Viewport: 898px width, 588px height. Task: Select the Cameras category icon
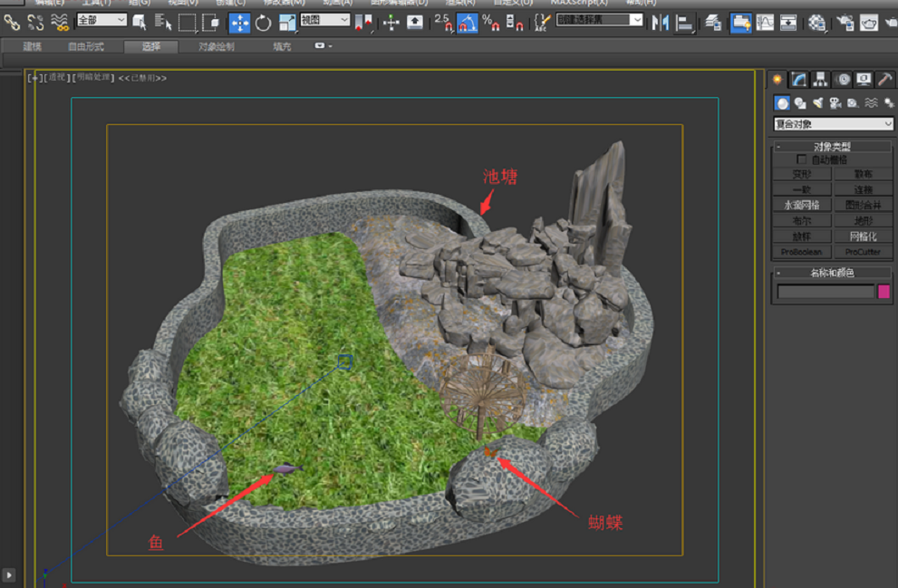tap(835, 103)
